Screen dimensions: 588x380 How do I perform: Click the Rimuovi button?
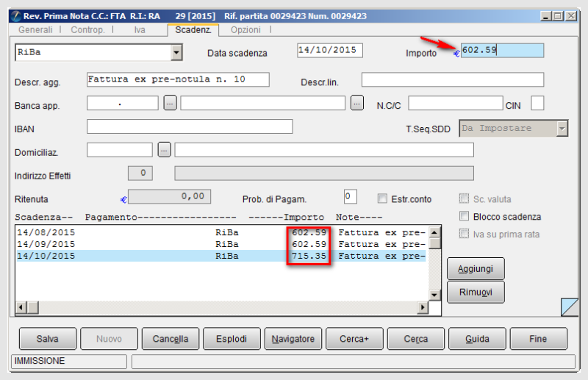click(x=476, y=292)
